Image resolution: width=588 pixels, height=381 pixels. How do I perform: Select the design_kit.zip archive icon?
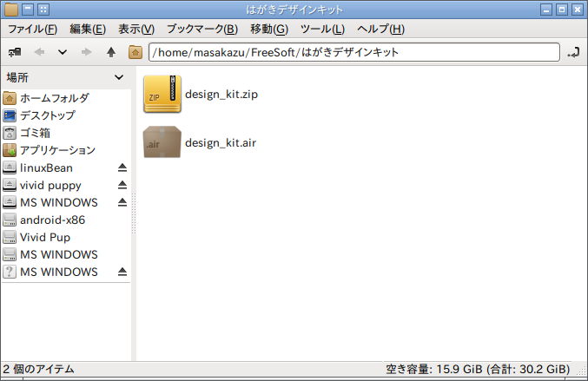[162, 94]
